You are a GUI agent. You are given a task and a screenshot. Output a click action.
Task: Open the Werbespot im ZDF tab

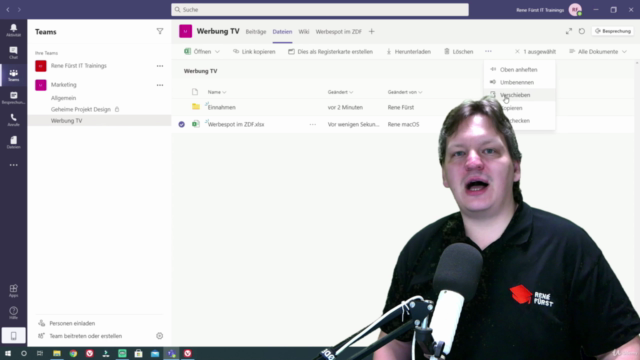coord(339,31)
